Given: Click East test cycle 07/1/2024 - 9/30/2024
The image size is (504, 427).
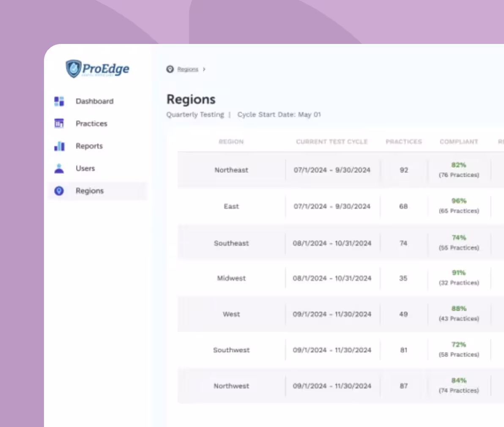Looking at the screenshot, I should click(x=332, y=206).
